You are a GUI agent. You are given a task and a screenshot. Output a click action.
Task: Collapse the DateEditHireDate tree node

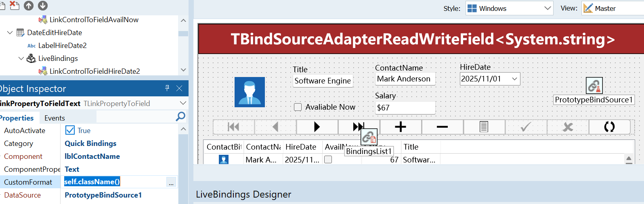[10, 33]
